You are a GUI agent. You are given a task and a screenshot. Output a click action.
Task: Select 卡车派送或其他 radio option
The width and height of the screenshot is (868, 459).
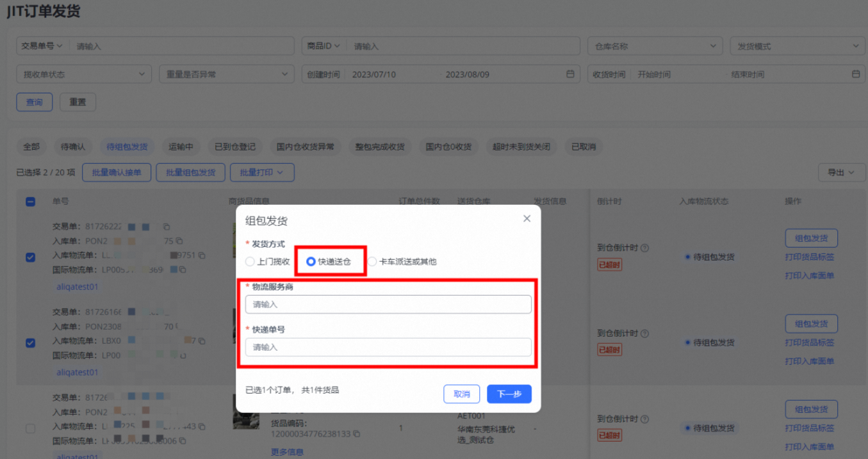point(372,261)
